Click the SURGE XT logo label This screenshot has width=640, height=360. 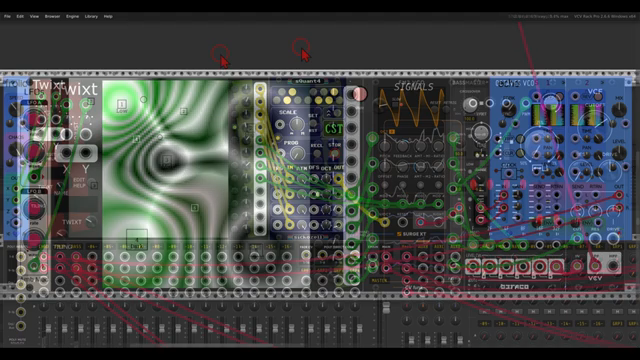coord(411,234)
